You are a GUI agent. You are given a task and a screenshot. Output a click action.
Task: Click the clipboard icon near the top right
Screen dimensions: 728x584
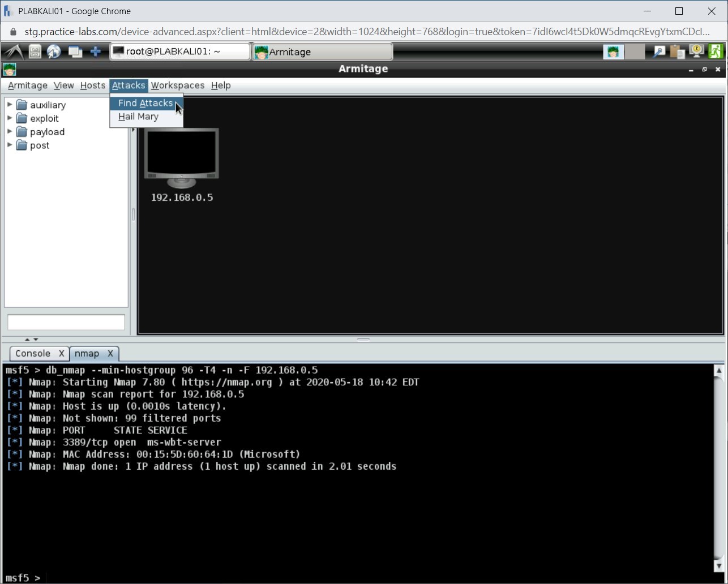point(677,51)
